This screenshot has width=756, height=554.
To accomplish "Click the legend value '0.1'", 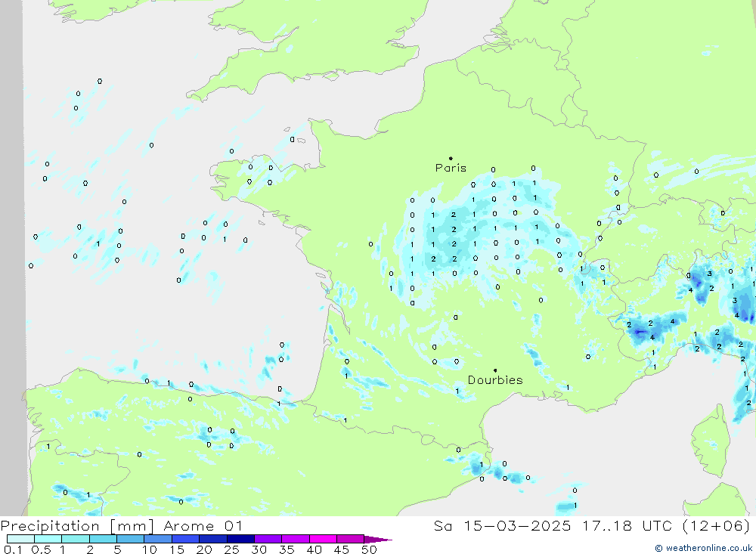I will 13,549.
